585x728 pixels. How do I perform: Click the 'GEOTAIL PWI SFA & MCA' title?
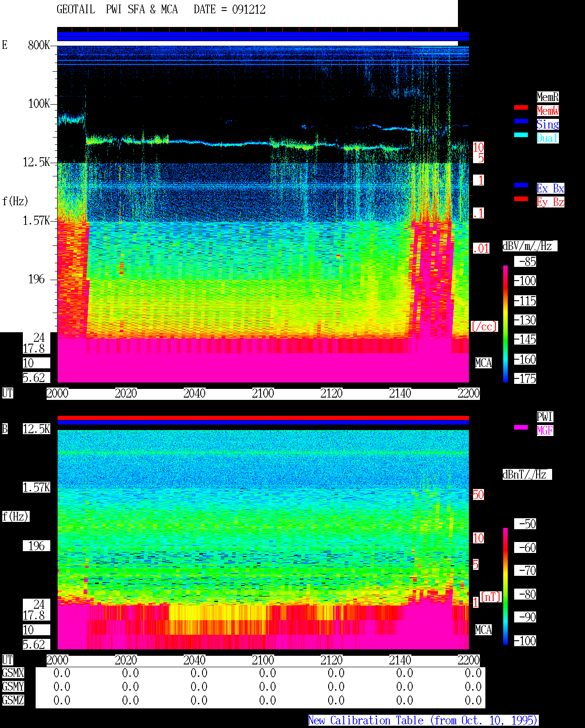point(117,10)
